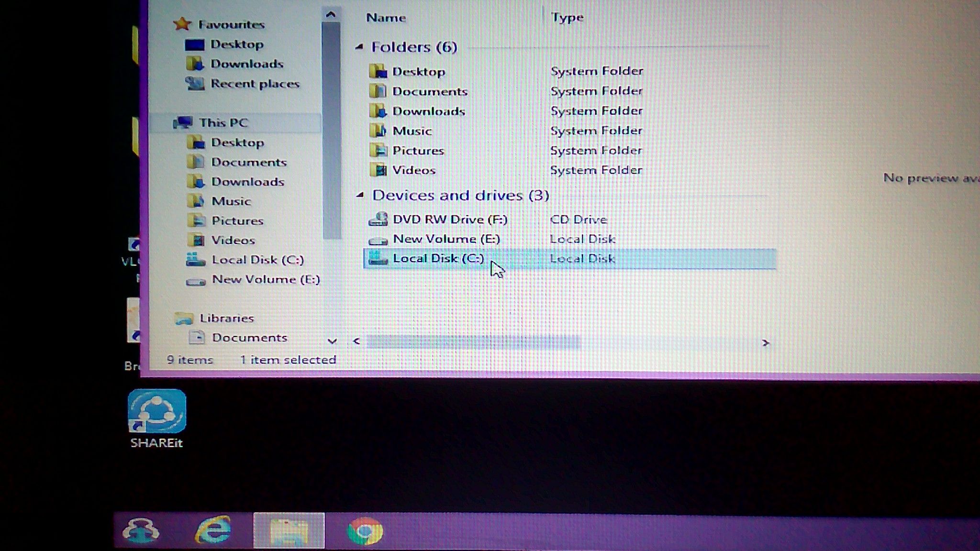The height and width of the screenshot is (551, 980).
Task: Launch Internet Explorer from taskbar
Action: click(213, 530)
